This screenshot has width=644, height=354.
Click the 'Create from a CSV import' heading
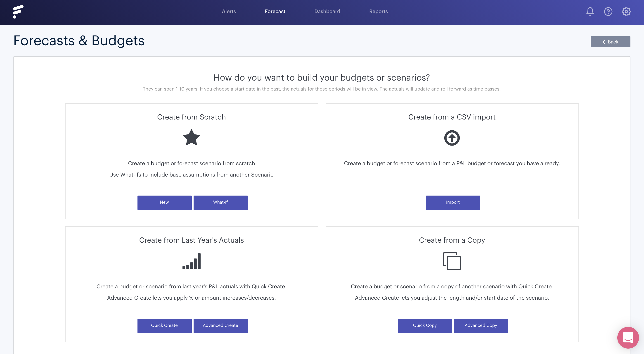pyautogui.click(x=452, y=117)
